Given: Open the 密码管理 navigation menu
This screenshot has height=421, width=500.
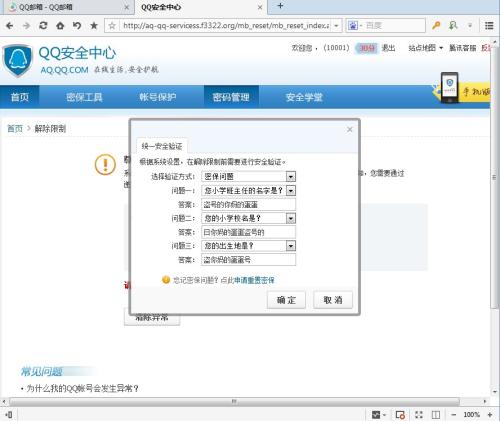Looking at the screenshot, I should 231,97.
